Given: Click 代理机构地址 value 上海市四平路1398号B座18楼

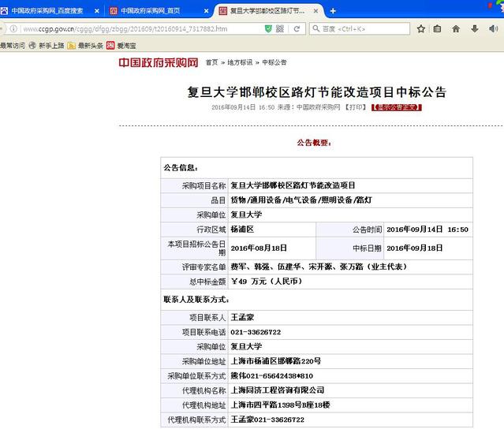Looking at the screenshot, I should 280,405.
